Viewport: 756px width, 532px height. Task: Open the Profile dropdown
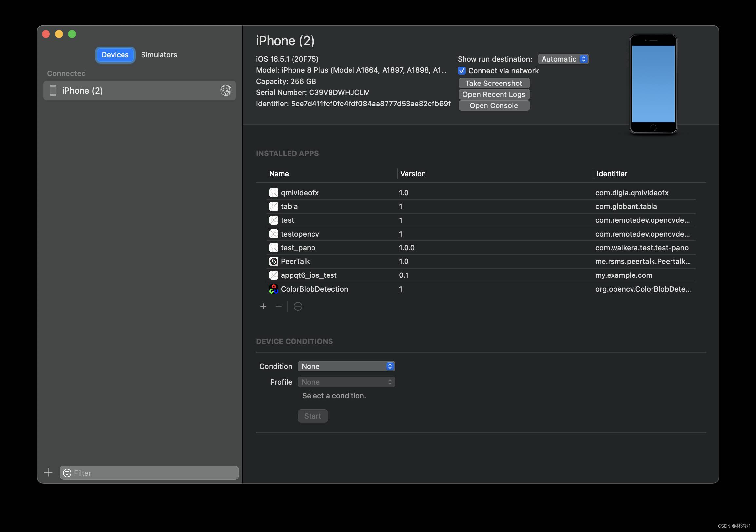[346, 382]
